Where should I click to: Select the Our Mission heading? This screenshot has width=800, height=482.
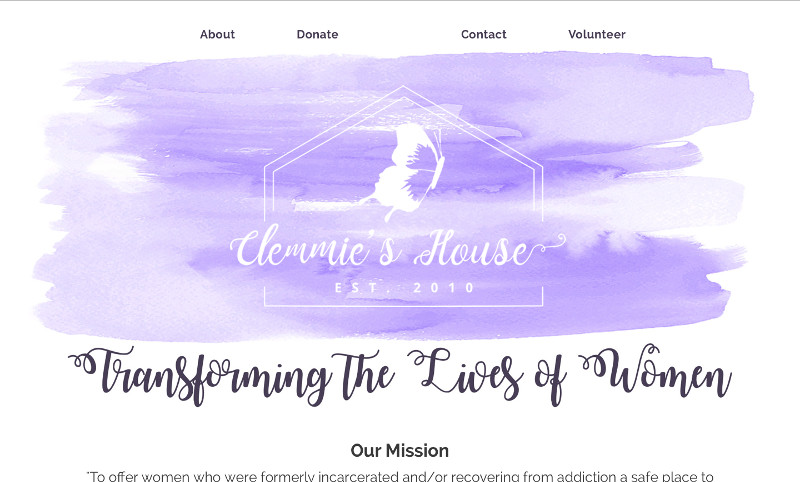(x=399, y=450)
